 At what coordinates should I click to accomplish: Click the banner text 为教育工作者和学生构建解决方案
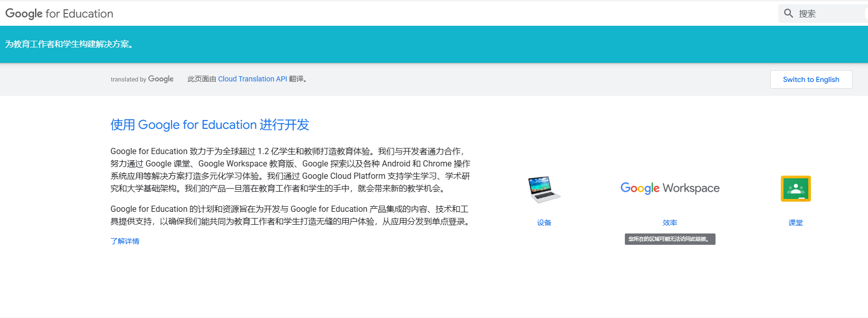coord(70,44)
